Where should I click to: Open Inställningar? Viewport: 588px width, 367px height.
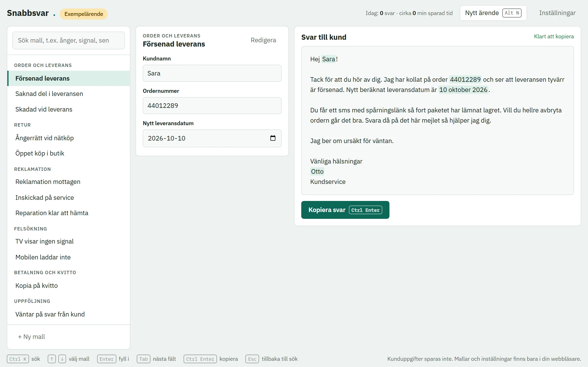tap(557, 13)
